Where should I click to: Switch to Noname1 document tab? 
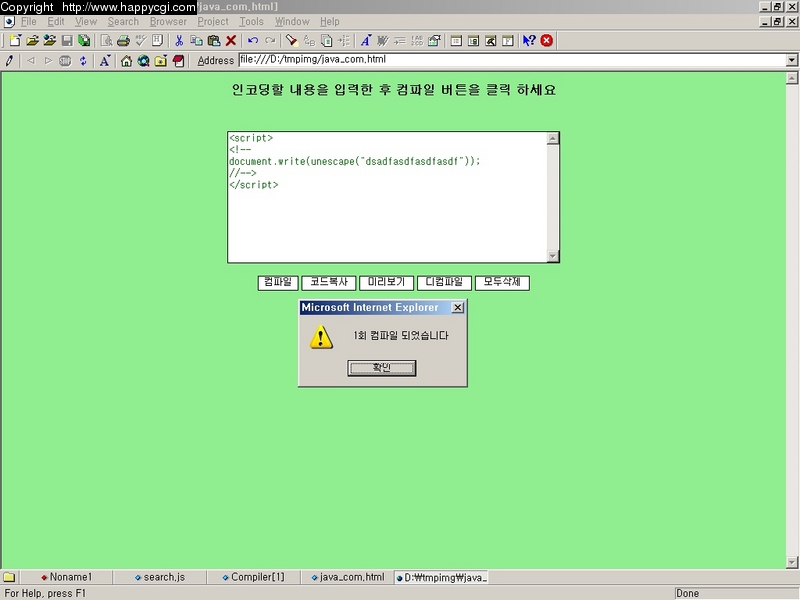66,577
